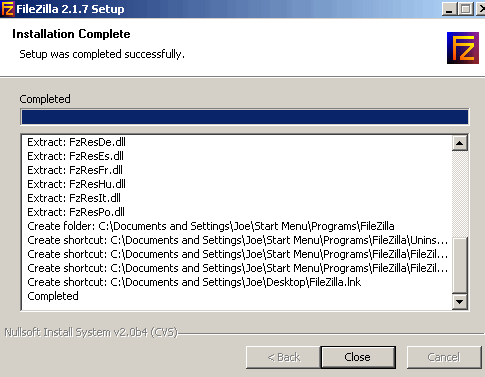Select the Desktop FileZilla.lnk shortcut line
Screen dimensions: 485x377
point(194,282)
